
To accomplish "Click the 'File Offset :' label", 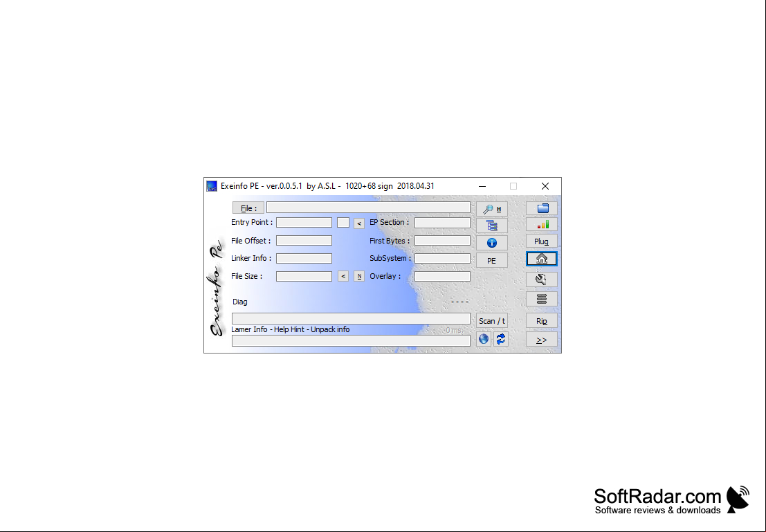I will (250, 241).
